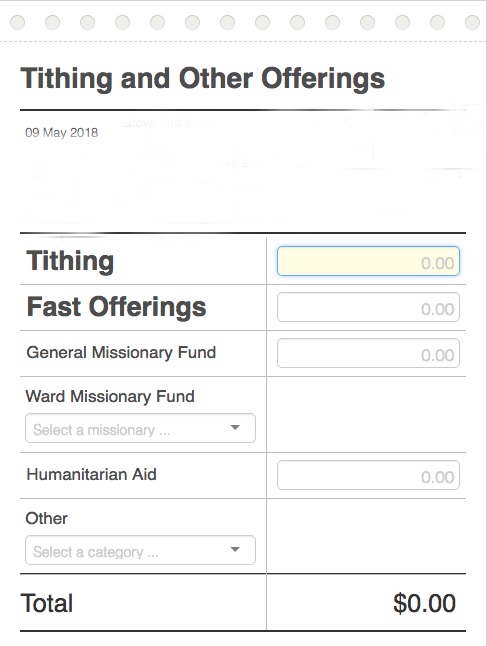487x646 pixels.
Task: Click the Fast Offerings amount field
Action: pyautogui.click(x=368, y=307)
